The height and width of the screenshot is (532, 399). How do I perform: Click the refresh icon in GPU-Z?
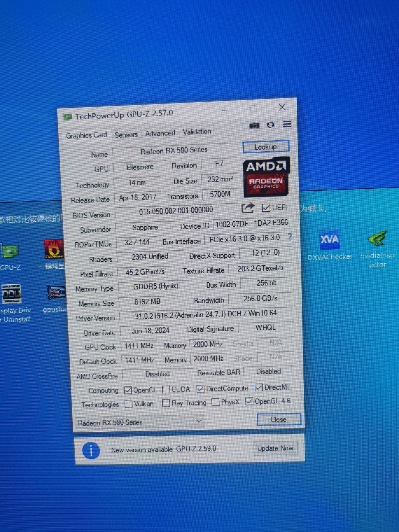coord(270,125)
